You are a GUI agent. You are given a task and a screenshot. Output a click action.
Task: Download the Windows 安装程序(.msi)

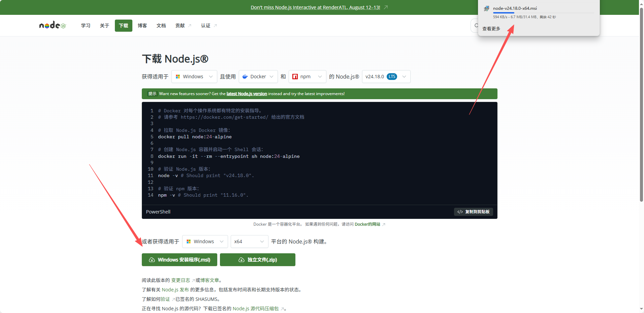(x=180, y=260)
